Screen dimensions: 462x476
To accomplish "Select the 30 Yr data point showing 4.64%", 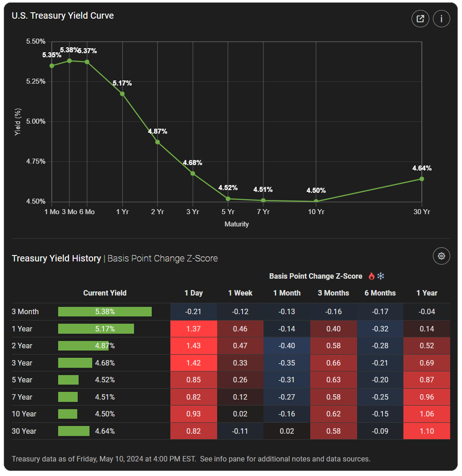I will point(422,179).
